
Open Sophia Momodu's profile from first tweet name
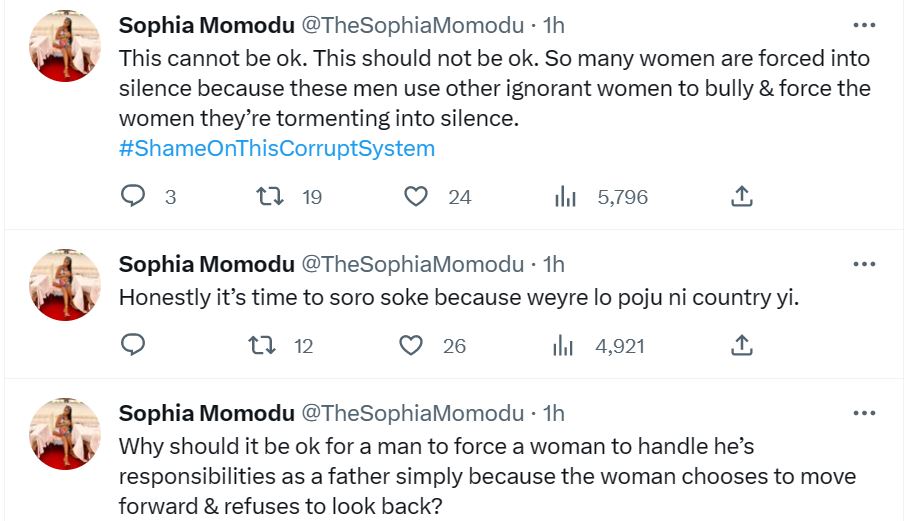coord(206,24)
